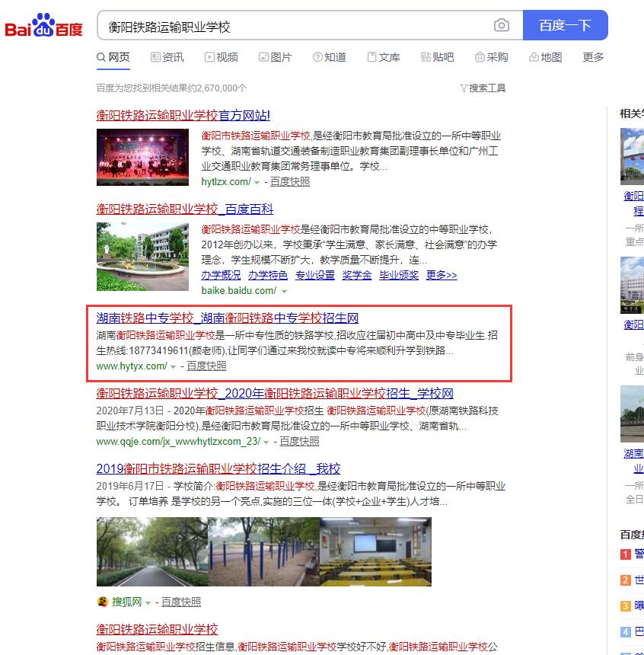The height and width of the screenshot is (655, 644).
Task: Switch to the 地图 tab
Action: pos(546,57)
